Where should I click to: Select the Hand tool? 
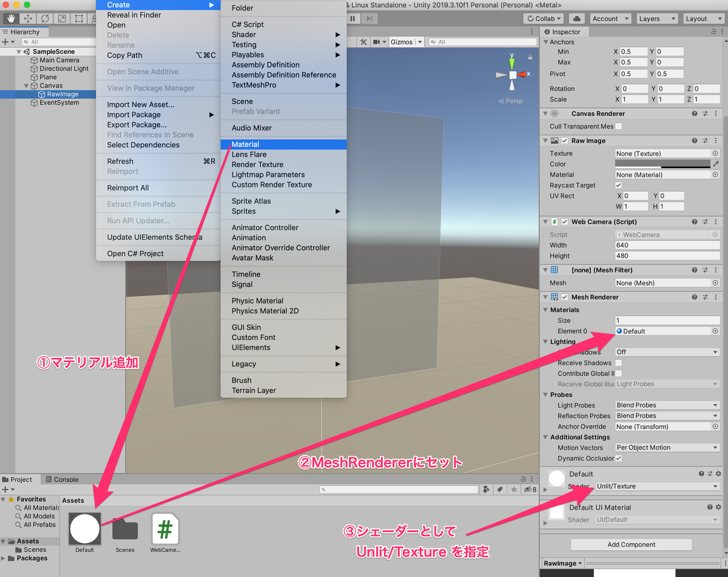point(11,18)
